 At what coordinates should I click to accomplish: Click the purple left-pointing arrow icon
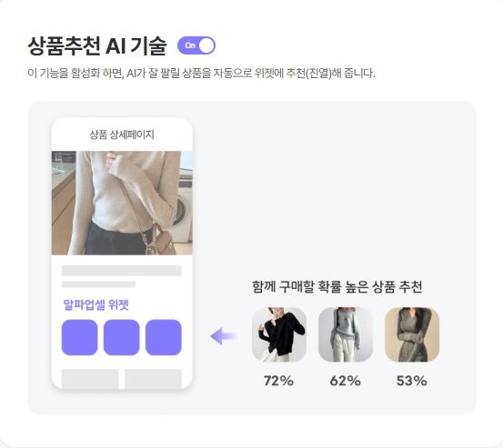[x=225, y=336]
